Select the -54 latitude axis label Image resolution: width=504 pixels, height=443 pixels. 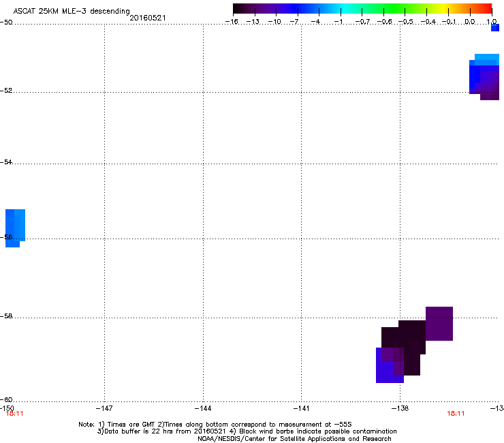click(6, 162)
